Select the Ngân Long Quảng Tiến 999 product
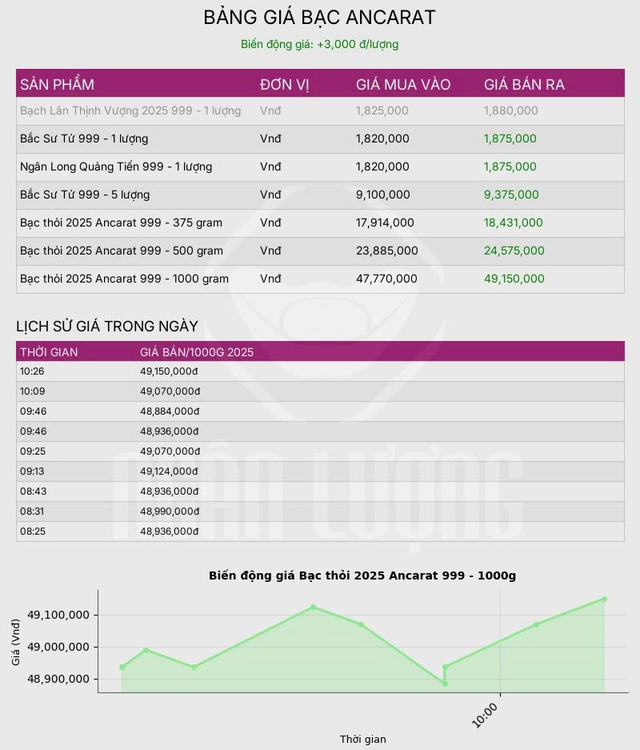Image resolution: width=640 pixels, height=750 pixels. tap(115, 167)
